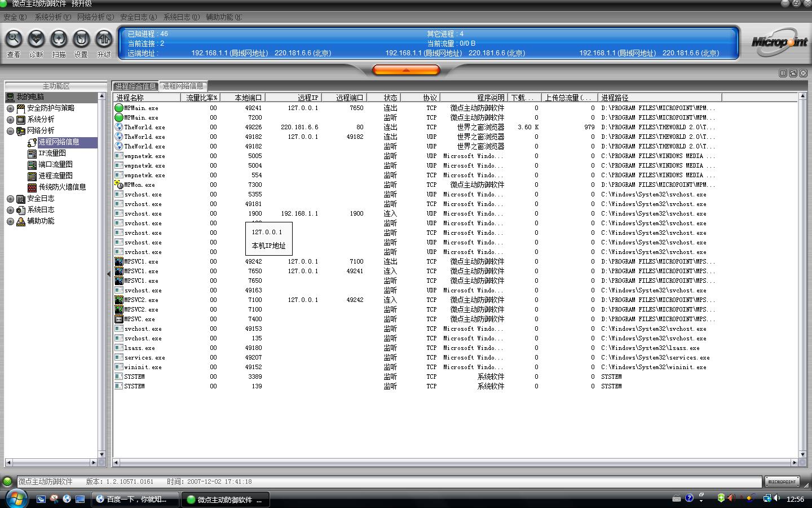
Task: Click the green status icon in status bar
Action: tap(7, 481)
